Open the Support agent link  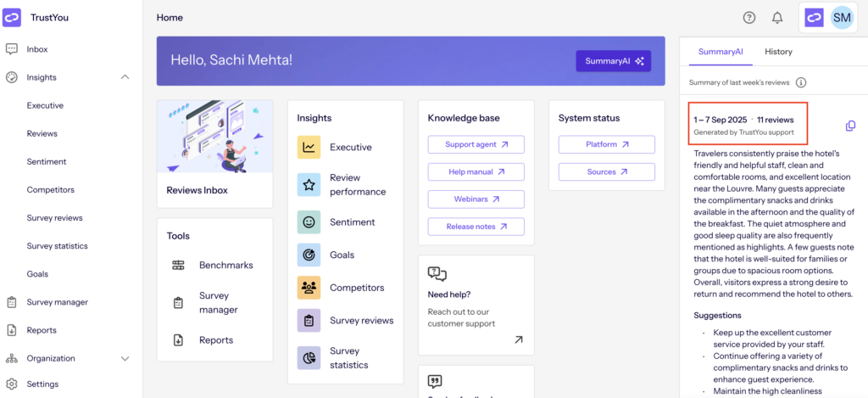point(476,144)
